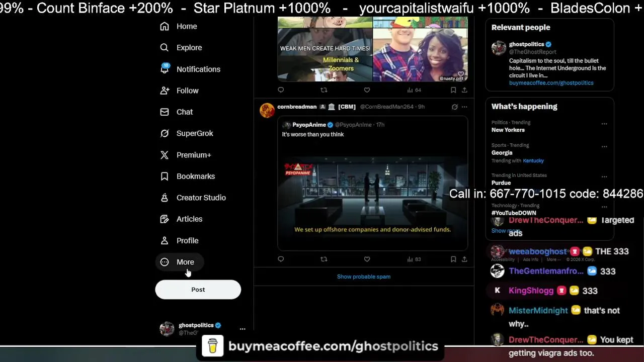Image resolution: width=644 pixels, height=362 pixels.
Task: Reply to the cornbreadman post
Action: 281,259
